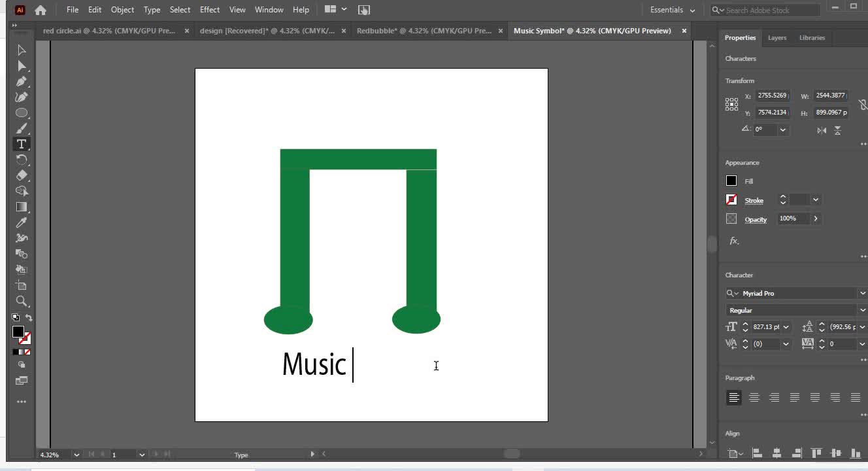Select the Selection tool arrow

(x=22, y=50)
